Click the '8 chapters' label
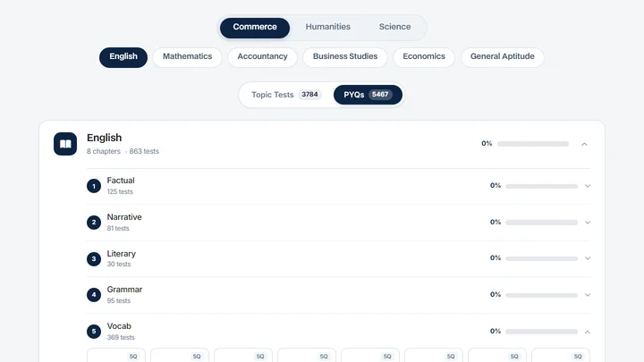 (x=104, y=151)
